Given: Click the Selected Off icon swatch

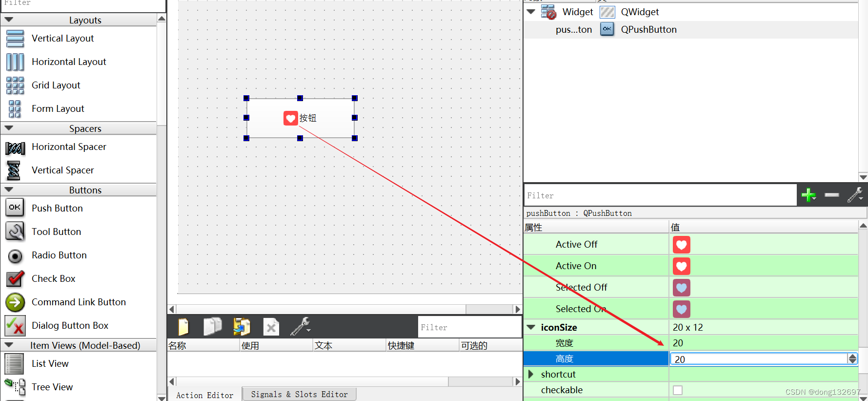Looking at the screenshot, I should [682, 288].
